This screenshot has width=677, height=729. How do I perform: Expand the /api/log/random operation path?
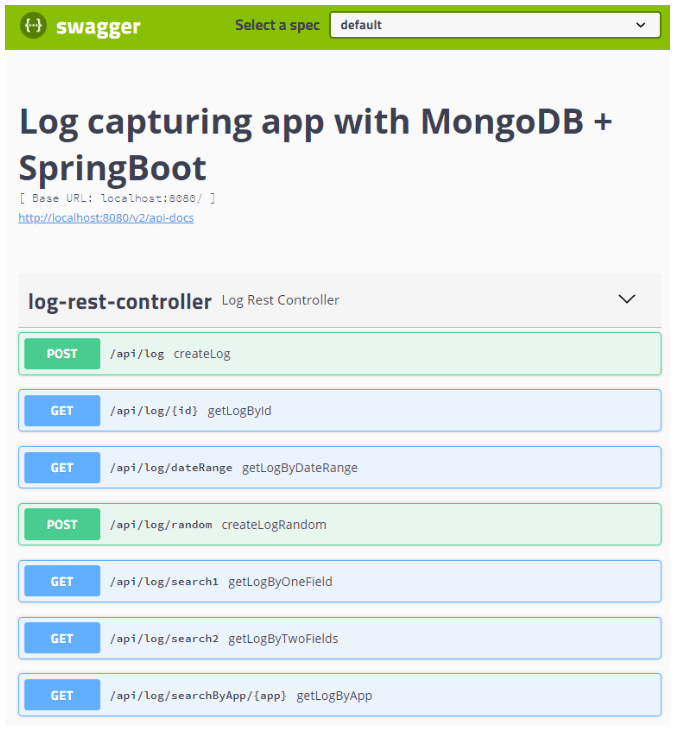pyautogui.click(x=161, y=525)
